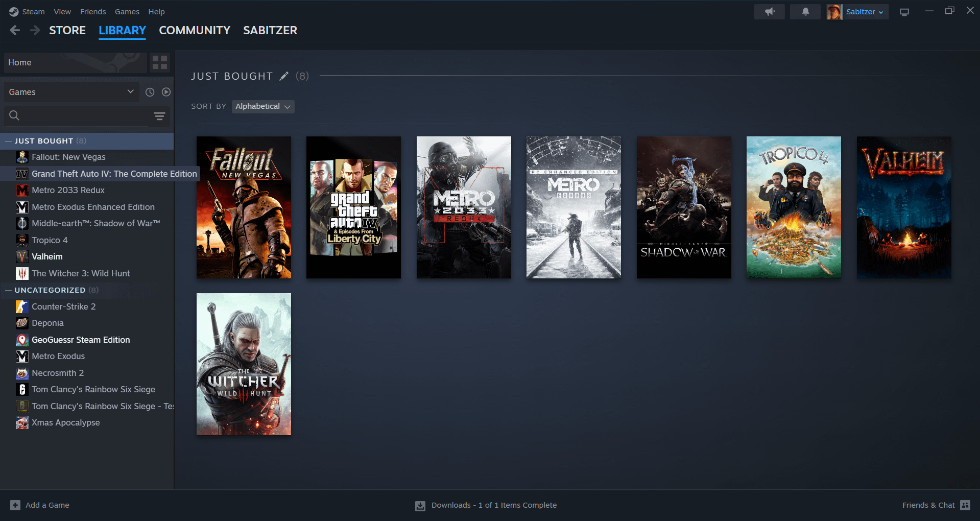980x521 pixels.
Task: Toggle show ready-to-play games only
Action: pyautogui.click(x=166, y=92)
